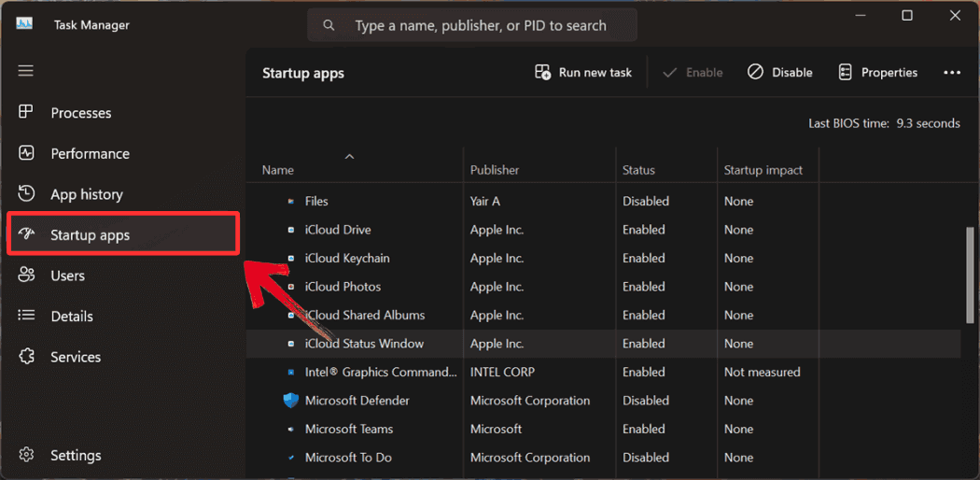Switch to the Details tab
Image resolution: width=980 pixels, height=480 pixels.
click(122, 316)
